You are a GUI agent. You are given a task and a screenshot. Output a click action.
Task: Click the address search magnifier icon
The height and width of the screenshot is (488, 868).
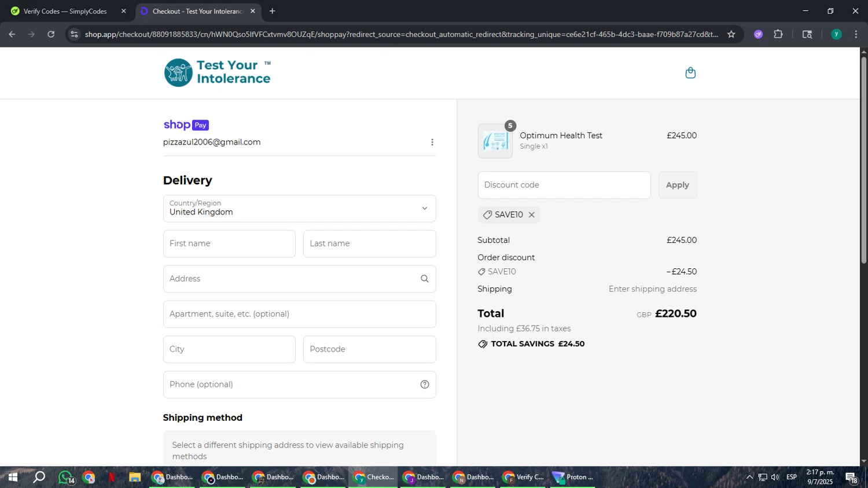[424, 279]
